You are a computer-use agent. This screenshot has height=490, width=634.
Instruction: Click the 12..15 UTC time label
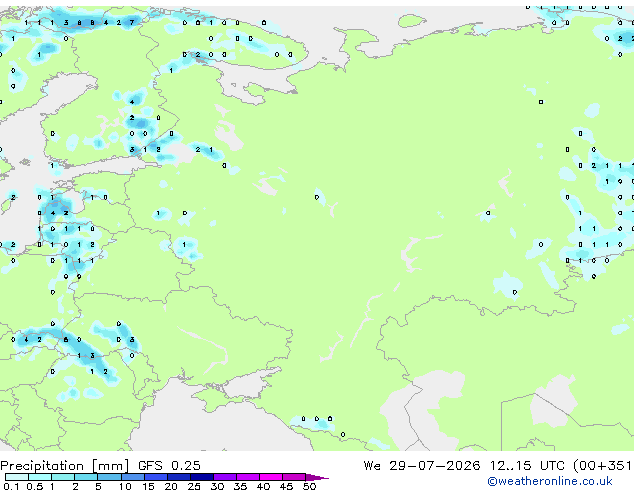tap(527, 466)
